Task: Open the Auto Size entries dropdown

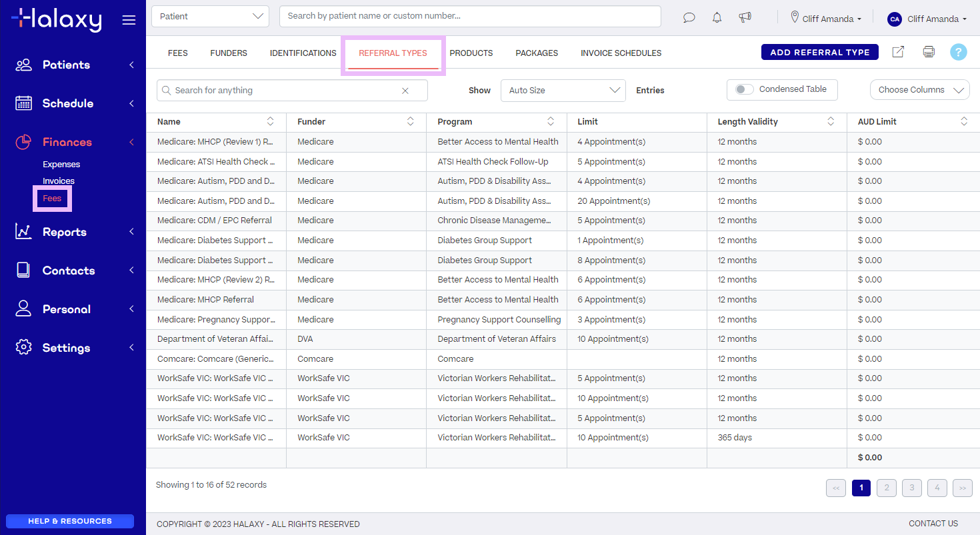Action: pos(563,91)
